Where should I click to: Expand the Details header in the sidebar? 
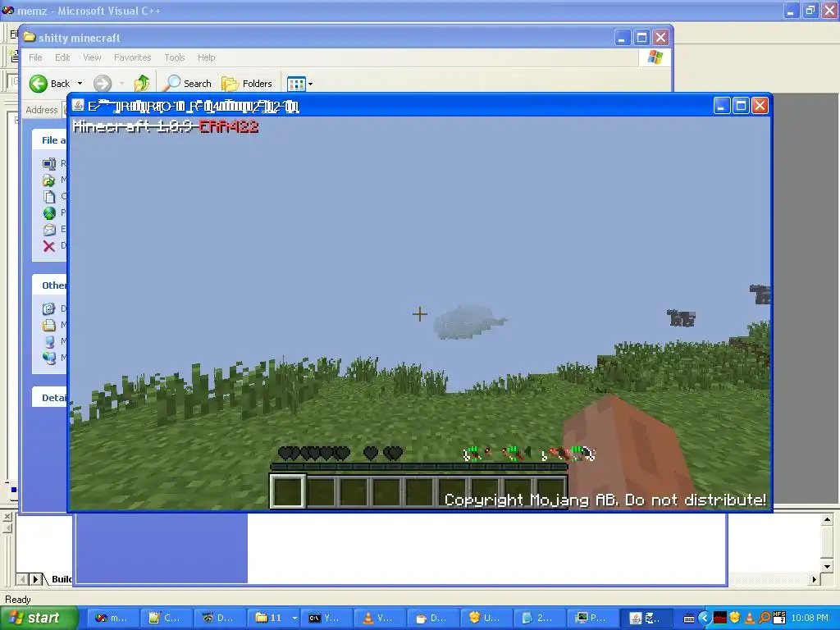(x=50, y=398)
